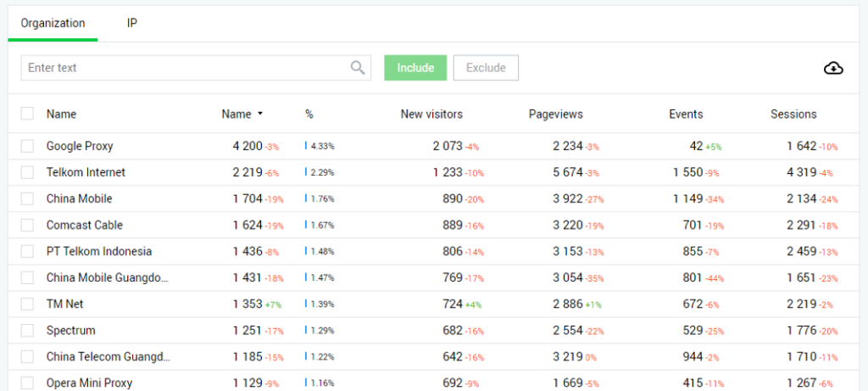Click the Include button
Screen dimensions: 868x391
[x=415, y=68]
